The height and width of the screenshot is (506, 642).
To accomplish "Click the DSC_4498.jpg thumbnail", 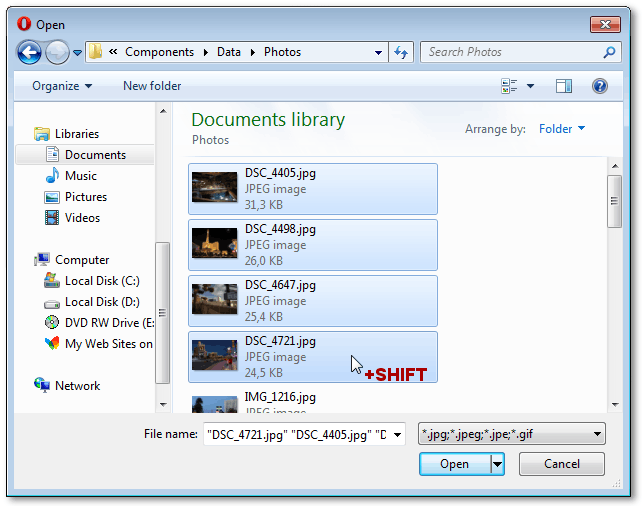I will [x=215, y=243].
